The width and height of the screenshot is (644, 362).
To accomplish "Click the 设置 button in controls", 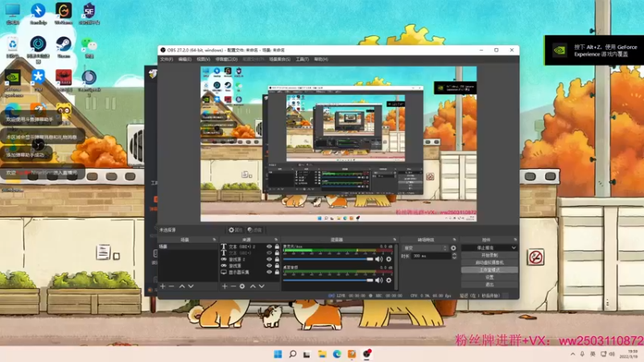I will point(489,278).
